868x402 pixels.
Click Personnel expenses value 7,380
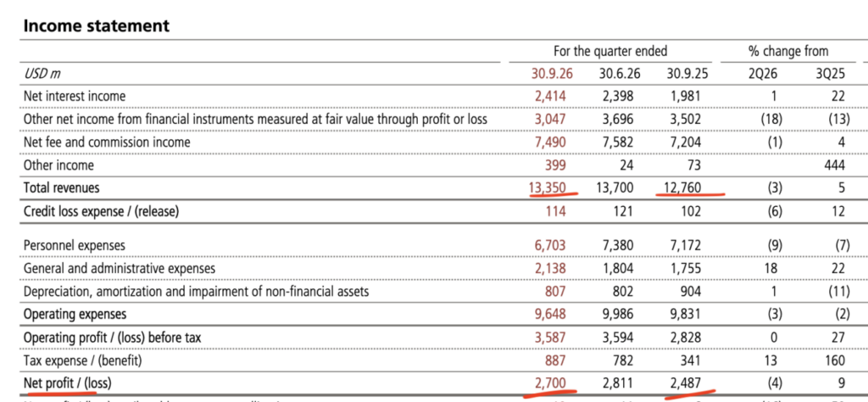pyautogui.click(x=618, y=245)
